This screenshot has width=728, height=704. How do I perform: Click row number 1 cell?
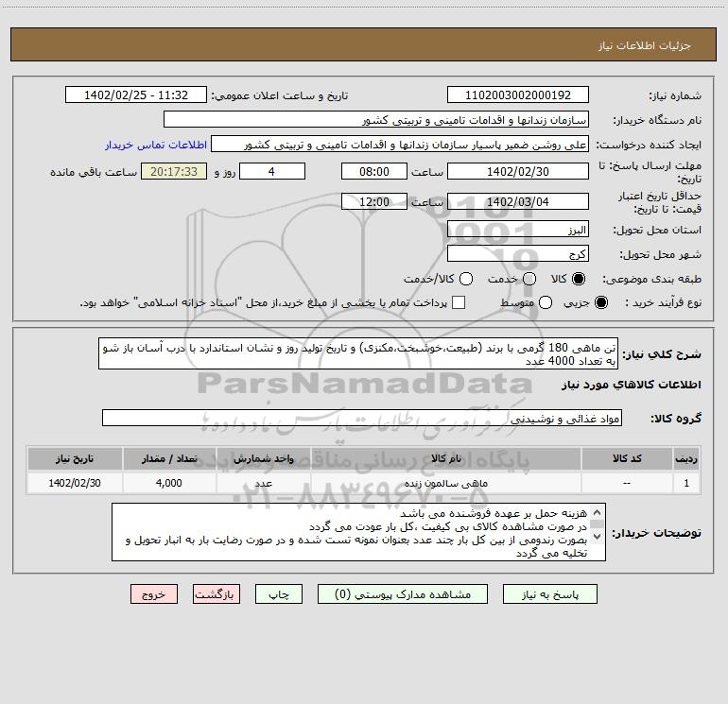click(686, 483)
